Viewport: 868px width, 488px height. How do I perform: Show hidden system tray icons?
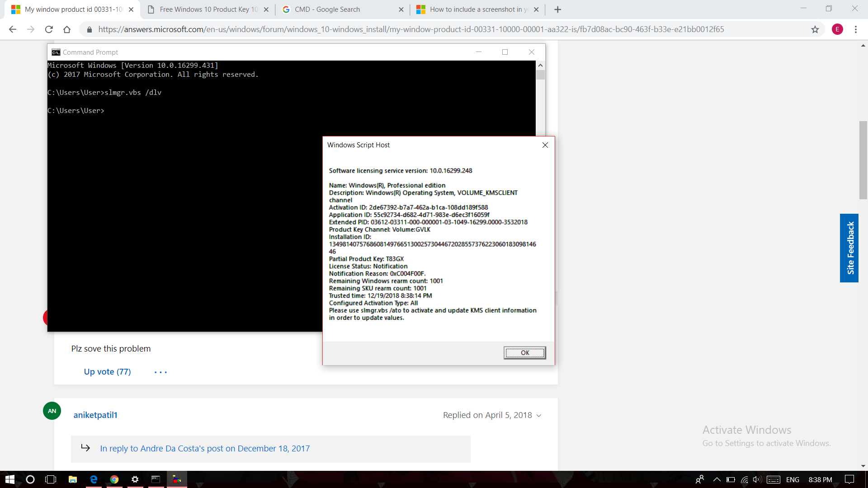click(x=717, y=479)
